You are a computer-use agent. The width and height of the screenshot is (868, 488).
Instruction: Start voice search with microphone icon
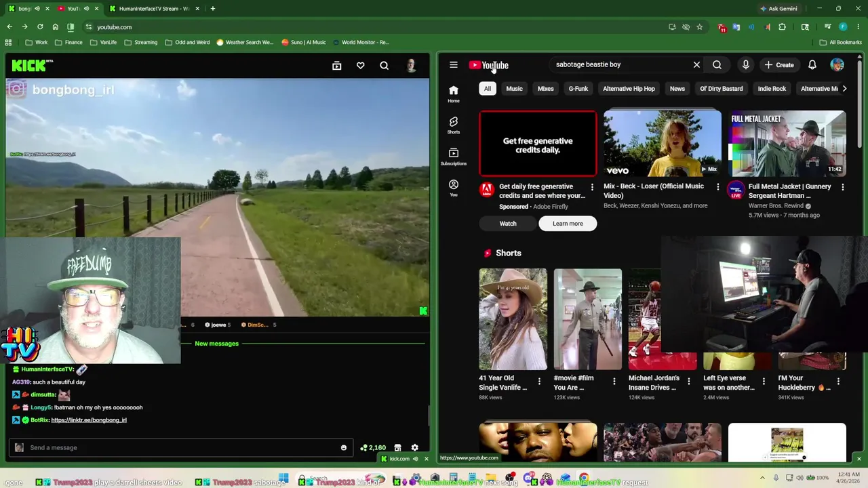pyautogui.click(x=746, y=65)
